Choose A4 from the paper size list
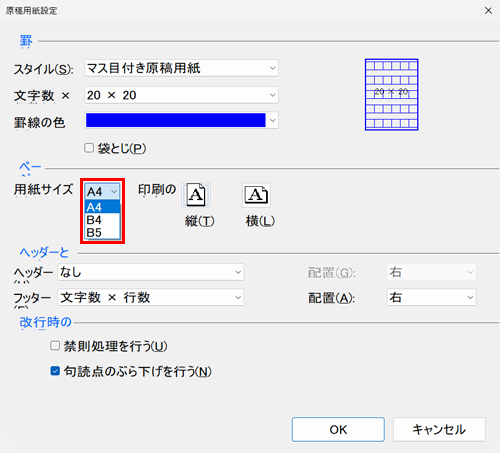This screenshot has width=500, height=453. coord(102,207)
